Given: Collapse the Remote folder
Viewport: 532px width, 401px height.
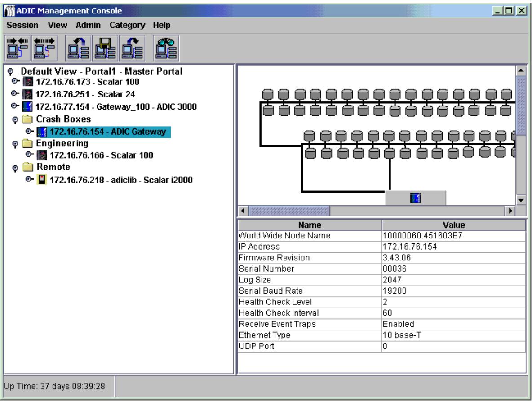Looking at the screenshot, I should click(15, 168).
